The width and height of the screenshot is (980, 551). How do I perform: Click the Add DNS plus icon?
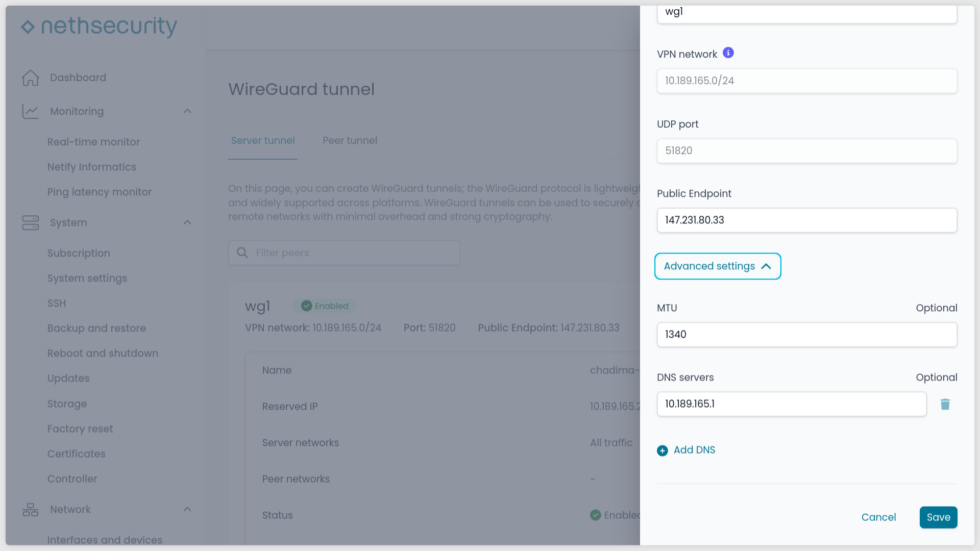click(663, 450)
